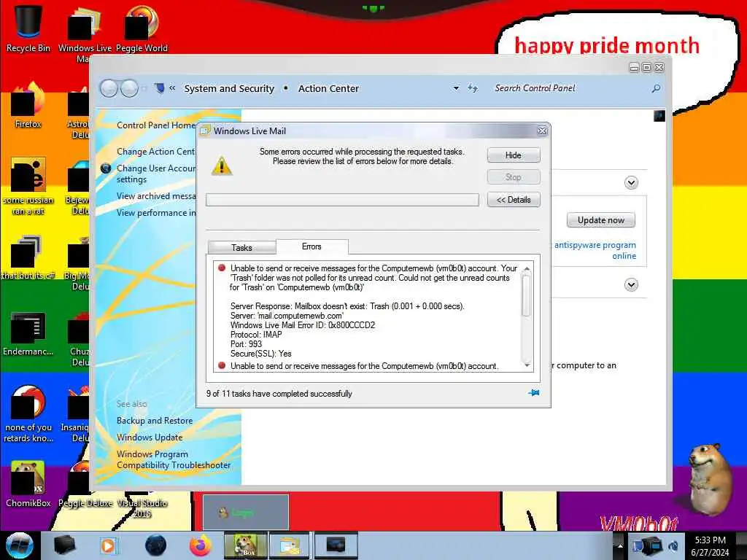Viewport: 747px width, 560px height.
Task: Click the Control Panel forward button
Action: pos(129,88)
